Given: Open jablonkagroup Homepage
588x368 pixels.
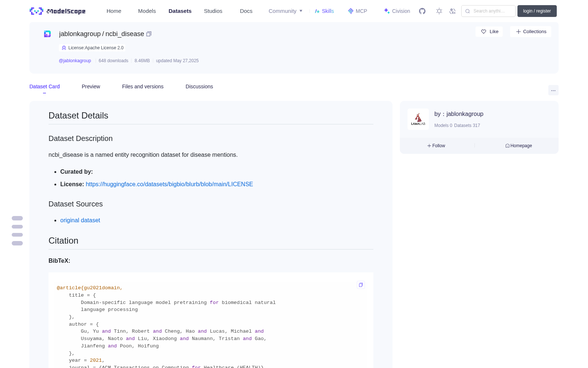Looking at the screenshot, I should [x=519, y=146].
